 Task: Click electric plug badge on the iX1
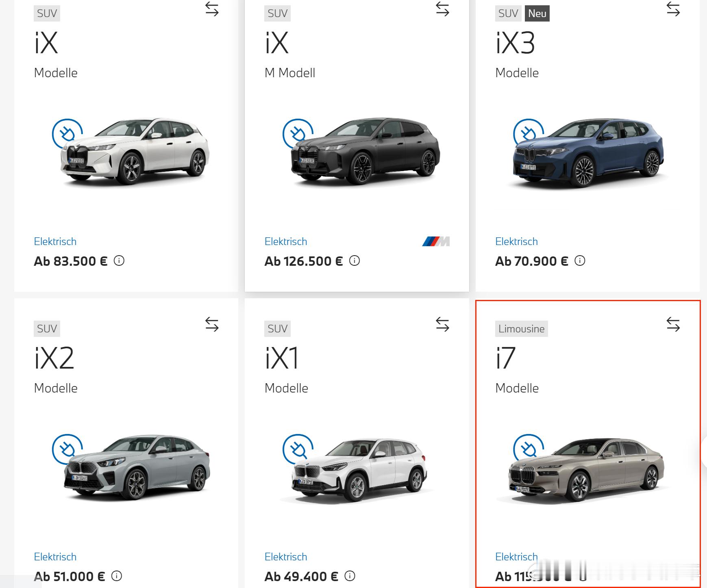pyautogui.click(x=298, y=449)
